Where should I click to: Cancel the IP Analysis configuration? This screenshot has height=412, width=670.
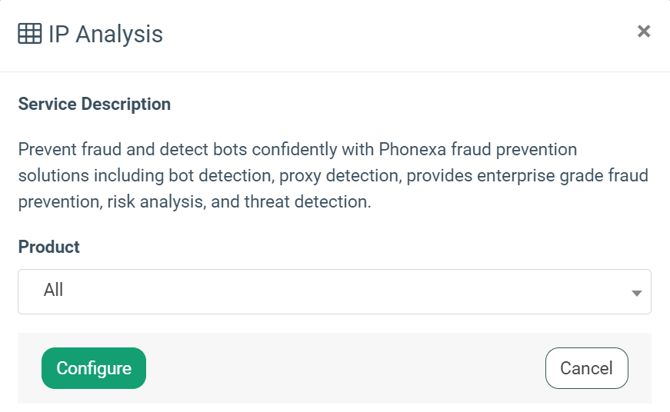point(586,368)
